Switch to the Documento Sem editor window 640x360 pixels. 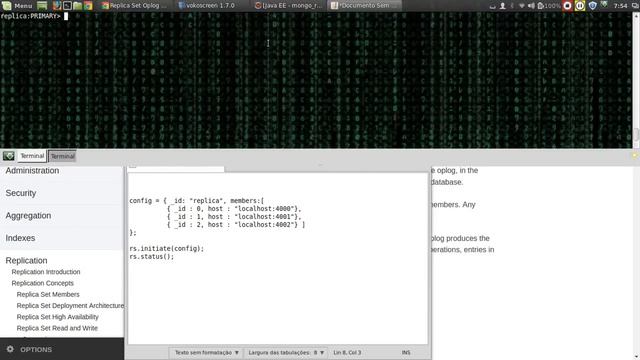click(364, 6)
